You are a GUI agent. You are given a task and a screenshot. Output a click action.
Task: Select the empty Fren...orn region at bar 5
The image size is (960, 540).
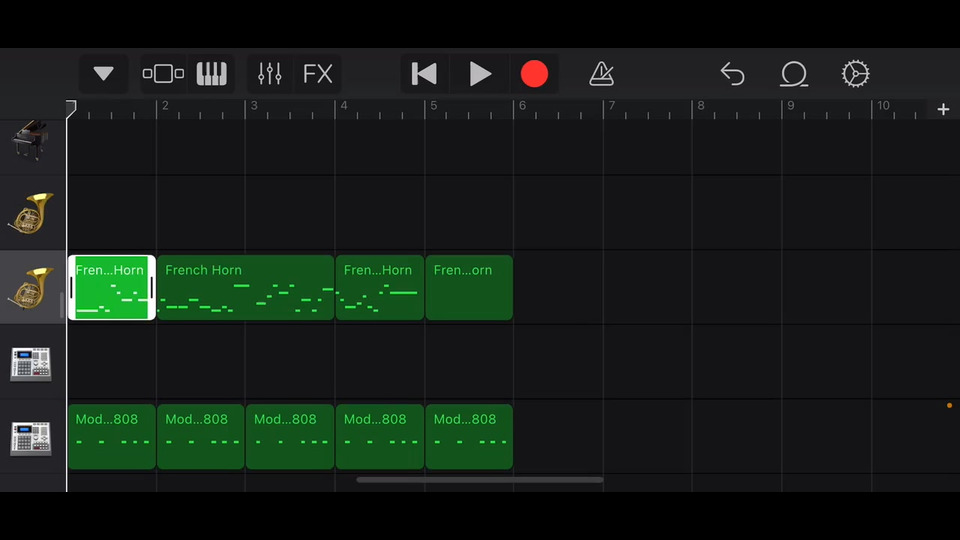469,287
